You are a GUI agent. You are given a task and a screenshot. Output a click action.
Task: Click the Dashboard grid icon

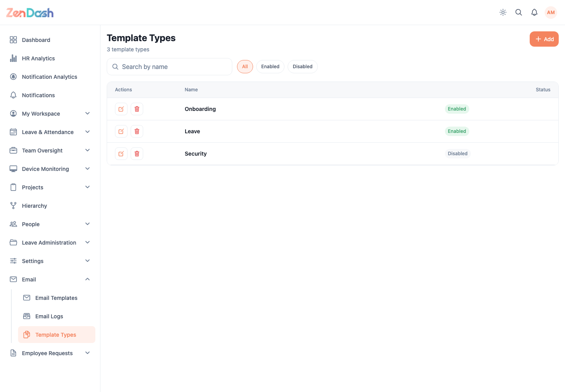tap(13, 40)
